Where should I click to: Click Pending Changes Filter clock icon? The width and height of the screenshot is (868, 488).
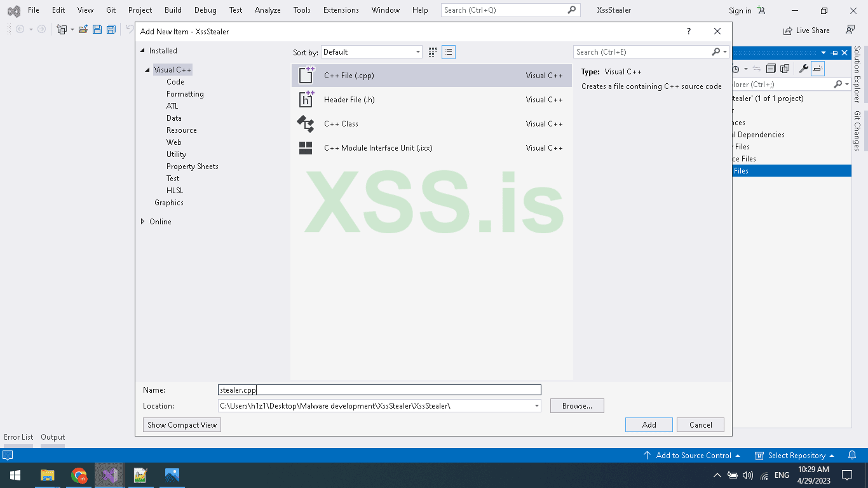click(736, 69)
